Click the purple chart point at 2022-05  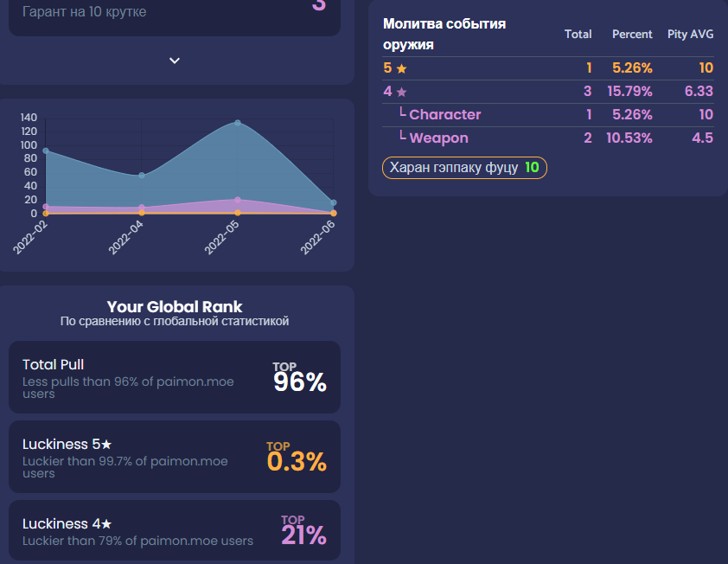pos(238,200)
